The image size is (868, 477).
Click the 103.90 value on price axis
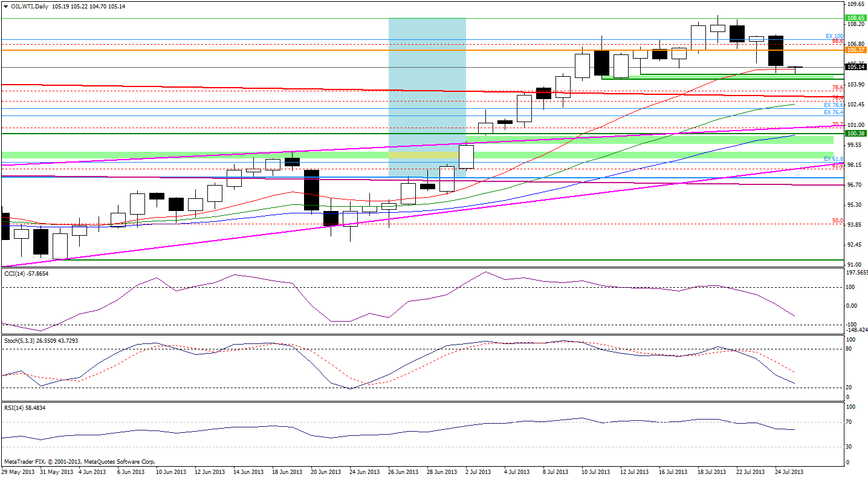click(x=857, y=85)
